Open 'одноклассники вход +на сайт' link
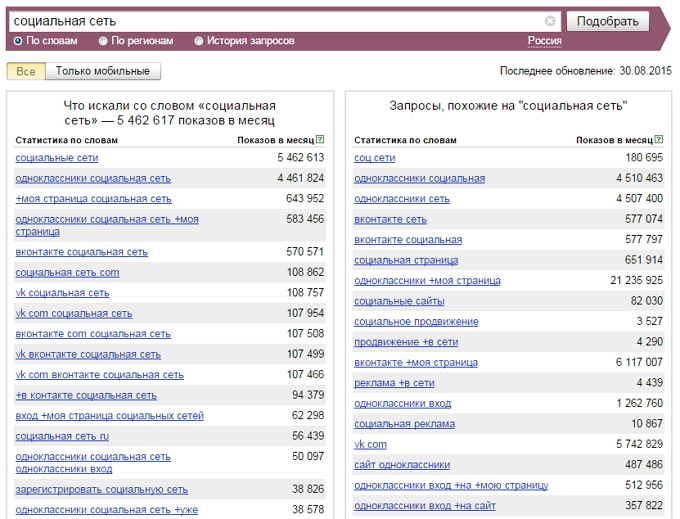Screen dimensions: 680x519 tap(425, 506)
